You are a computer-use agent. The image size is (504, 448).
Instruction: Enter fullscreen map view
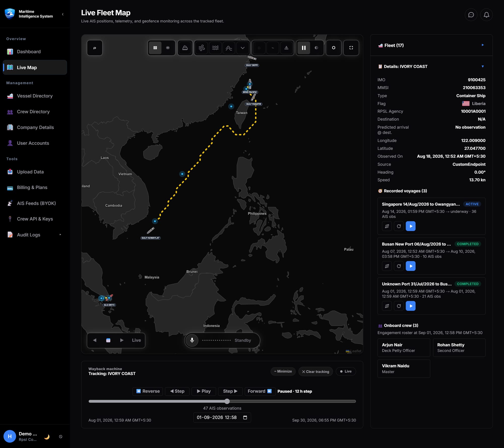(x=351, y=48)
